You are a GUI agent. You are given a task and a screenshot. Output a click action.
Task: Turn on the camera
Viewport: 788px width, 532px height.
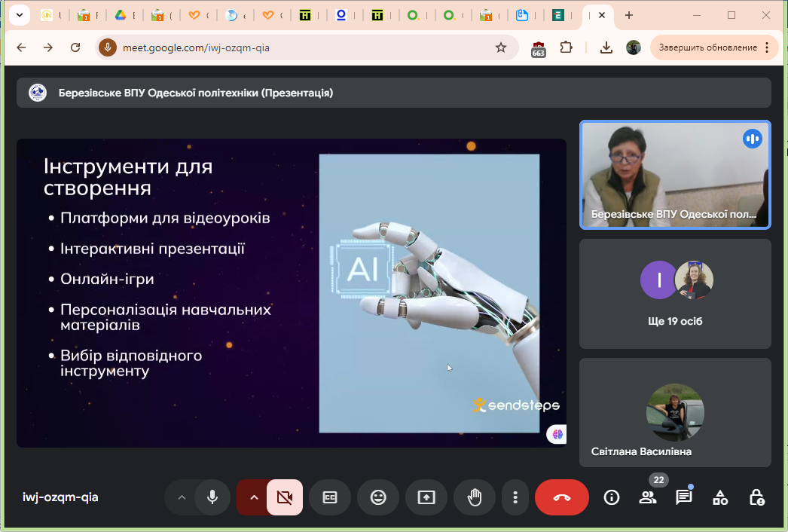click(285, 497)
